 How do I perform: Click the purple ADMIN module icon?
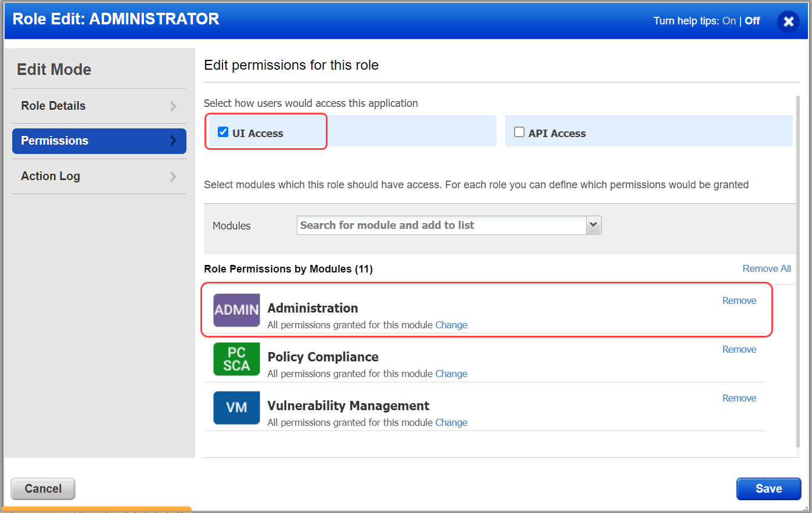(x=236, y=310)
